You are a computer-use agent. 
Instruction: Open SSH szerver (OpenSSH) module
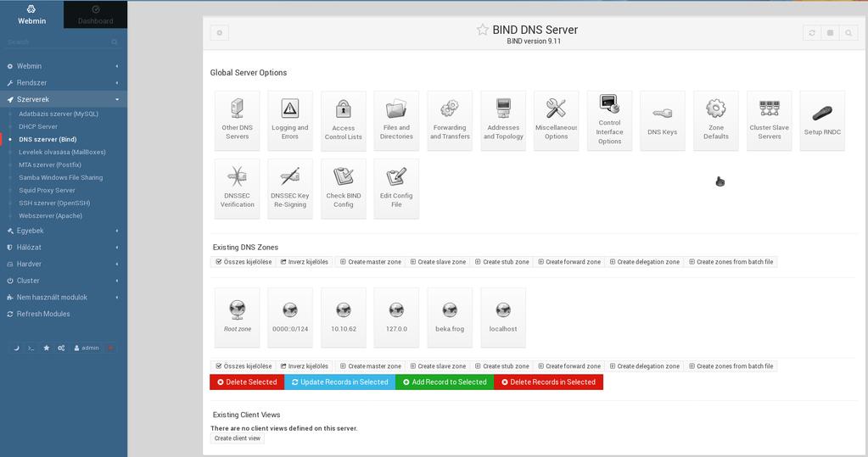tap(54, 203)
